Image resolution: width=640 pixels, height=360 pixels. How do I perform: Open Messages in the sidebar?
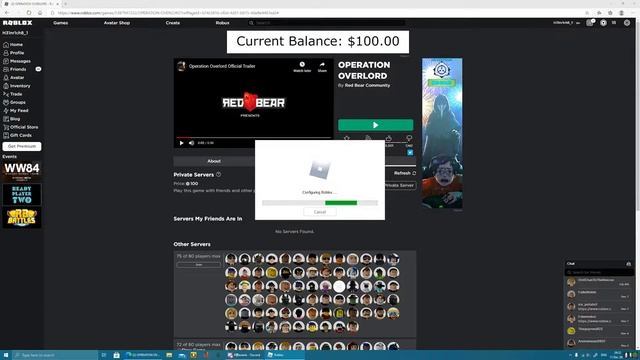click(x=17, y=61)
